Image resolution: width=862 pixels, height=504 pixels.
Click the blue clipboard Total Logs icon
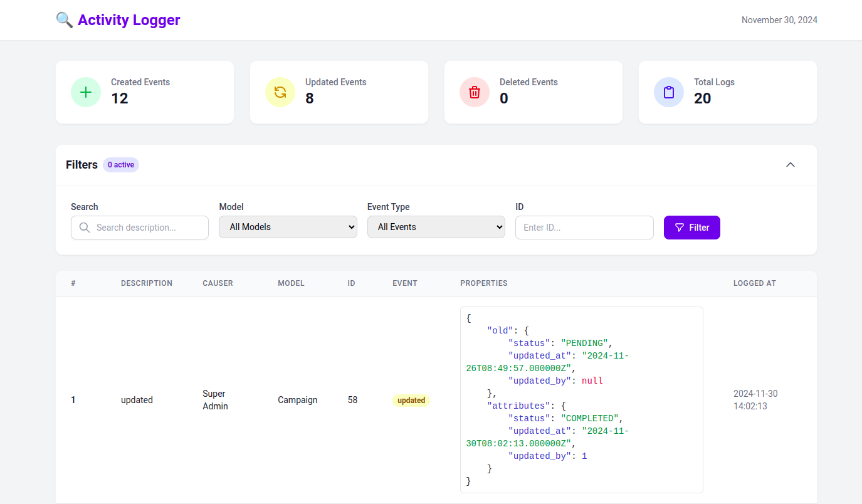pyautogui.click(x=669, y=92)
